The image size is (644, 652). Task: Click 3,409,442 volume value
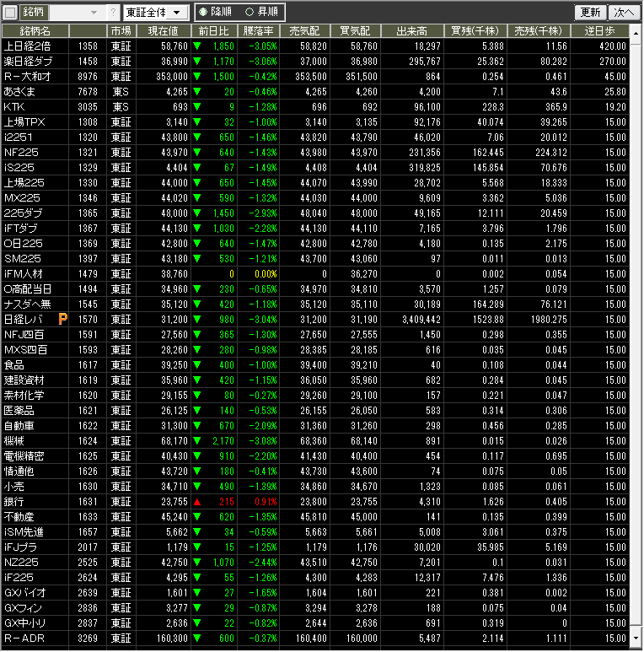(421, 320)
